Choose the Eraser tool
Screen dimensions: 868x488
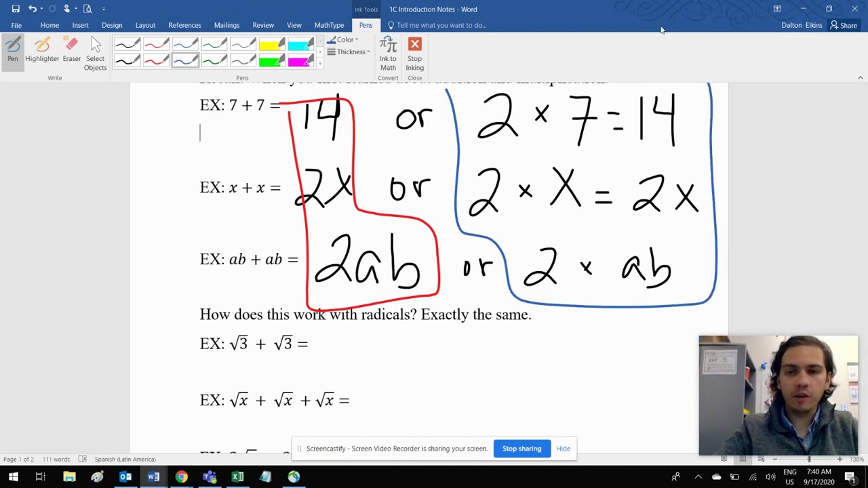point(72,50)
